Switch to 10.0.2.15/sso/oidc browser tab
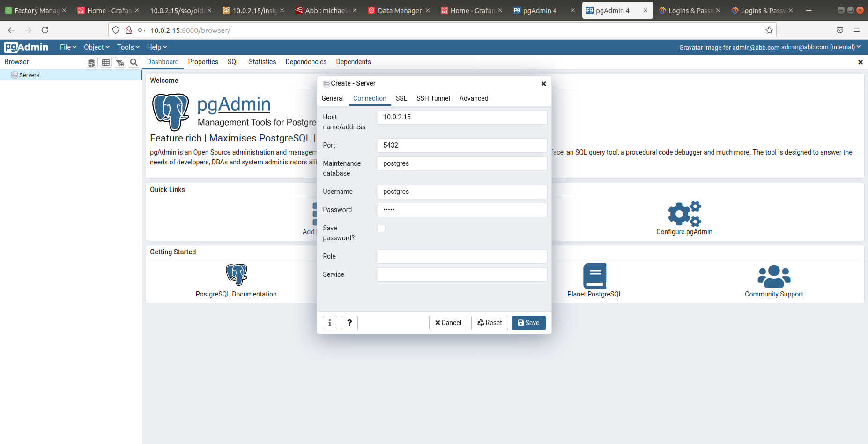The image size is (868, 444). (x=181, y=10)
